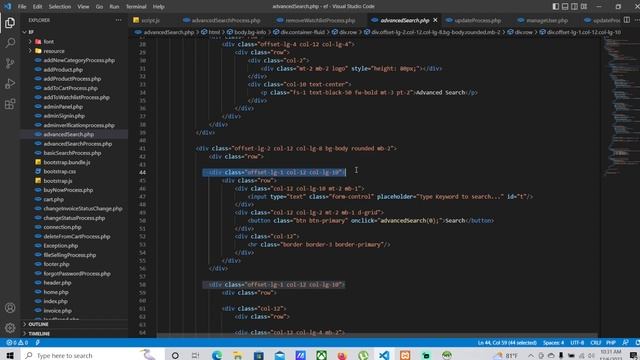The image size is (640, 360).
Task: Toggle secondary side bar layout icon
Action: coord(574,7)
